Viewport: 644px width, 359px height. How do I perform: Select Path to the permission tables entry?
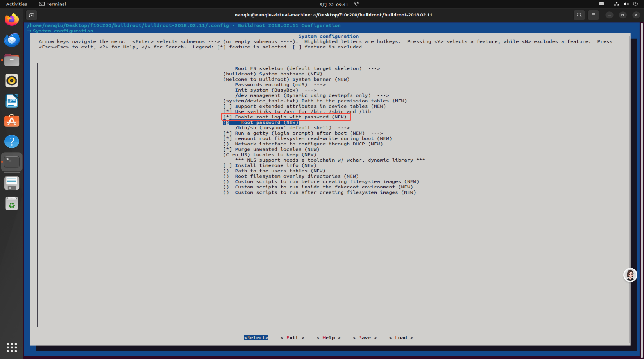tap(315, 101)
